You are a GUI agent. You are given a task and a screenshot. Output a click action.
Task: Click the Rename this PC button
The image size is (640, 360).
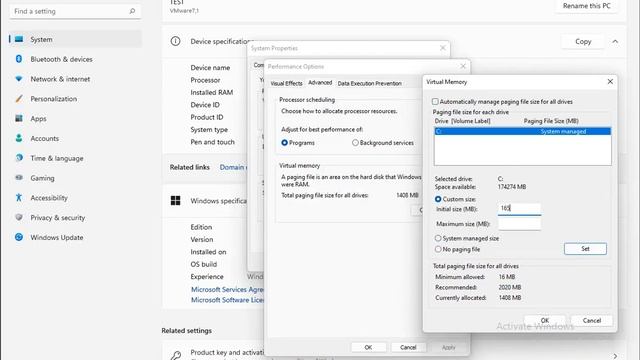(587, 6)
